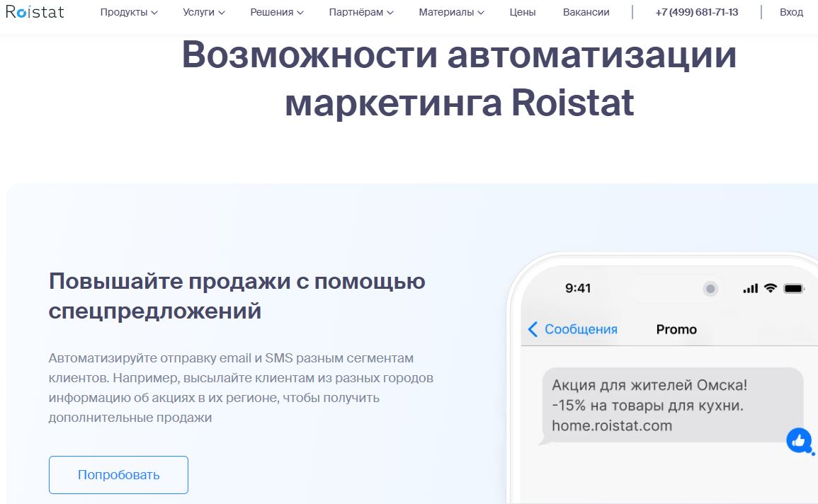Click the Promo title in phone mockup

(676, 329)
